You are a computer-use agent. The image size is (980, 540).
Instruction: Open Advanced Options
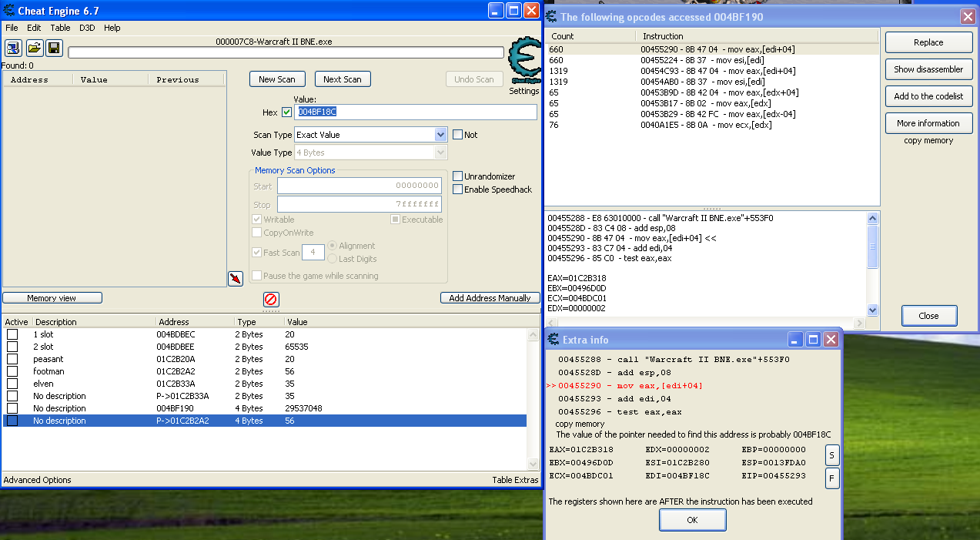(x=37, y=480)
